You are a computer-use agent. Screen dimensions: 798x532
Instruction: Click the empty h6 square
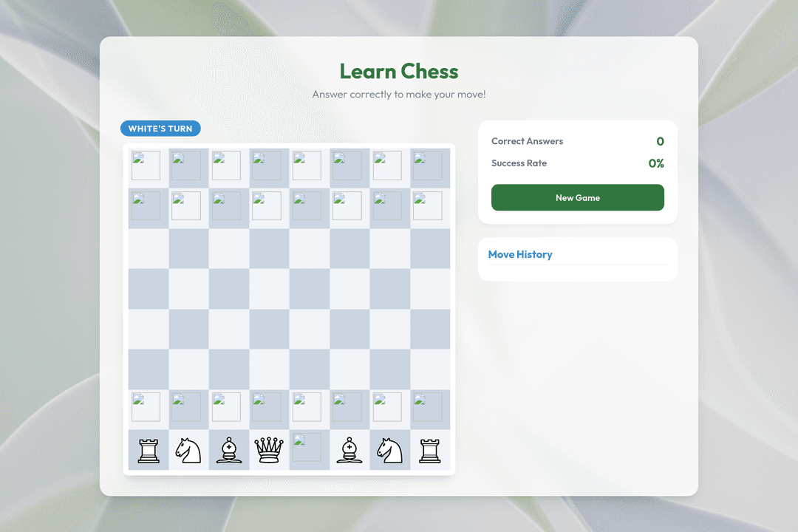click(x=430, y=248)
